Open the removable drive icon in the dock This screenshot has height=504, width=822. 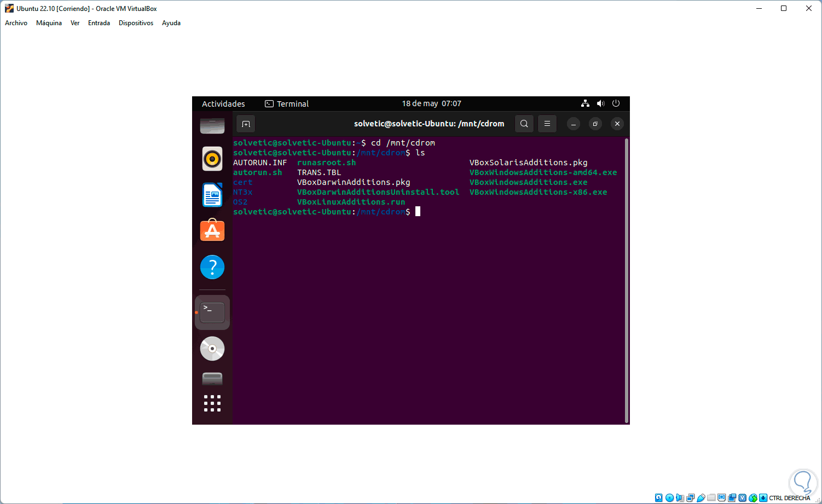[212, 378]
